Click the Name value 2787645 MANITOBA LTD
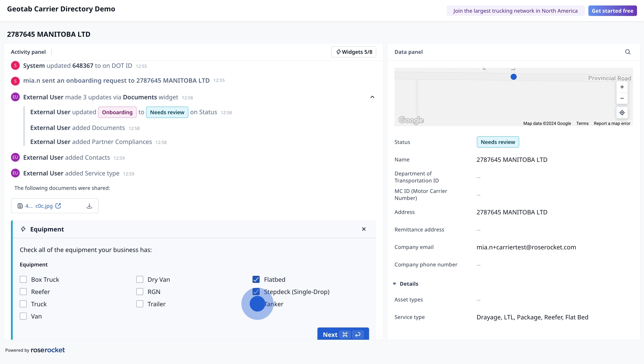 click(512, 159)
